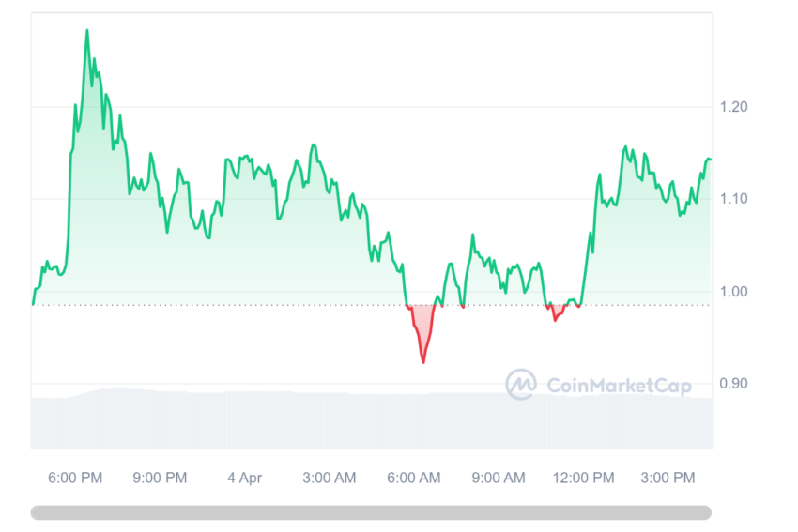Click the horizontal scrollbar below the chart
Viewport: 798px width, 532px height.
click(371, 512)
